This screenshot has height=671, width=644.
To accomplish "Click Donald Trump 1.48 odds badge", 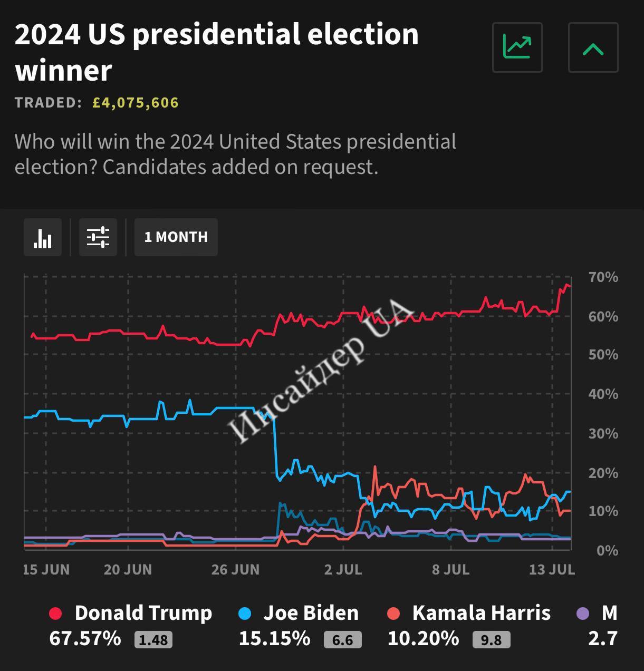I will click(x=153, y=640).
